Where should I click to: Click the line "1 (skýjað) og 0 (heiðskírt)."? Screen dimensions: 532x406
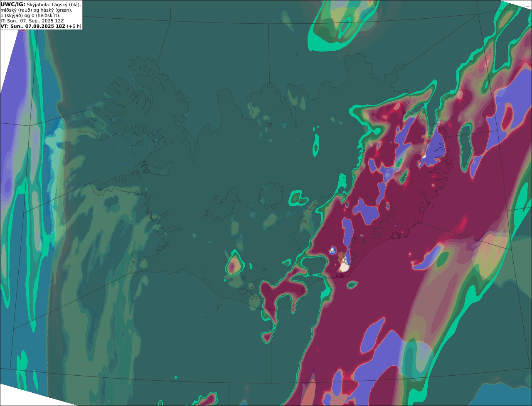pos(30,15)
